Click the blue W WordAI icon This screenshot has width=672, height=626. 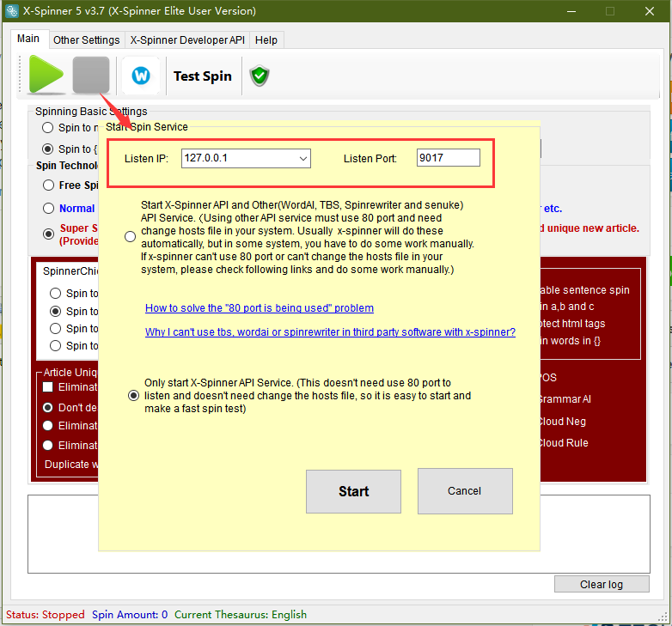pos(141,76)
